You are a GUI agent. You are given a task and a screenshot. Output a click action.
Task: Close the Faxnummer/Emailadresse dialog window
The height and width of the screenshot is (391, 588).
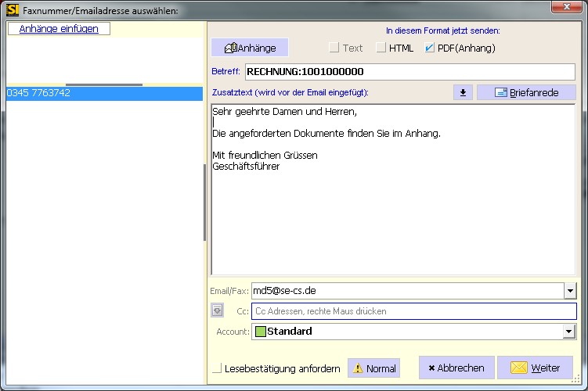pyautogui.click(x=566, y=7)
